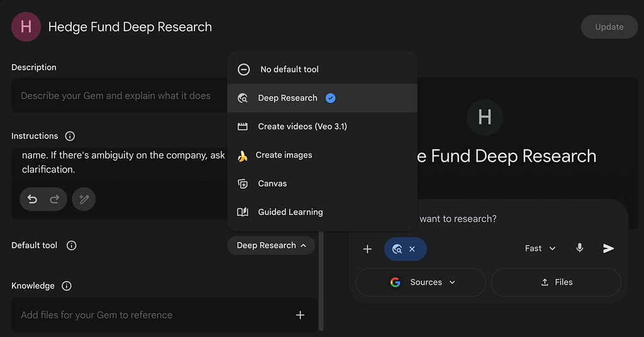Click the Description input field
The image size is (644, 337).
(120, 96)
